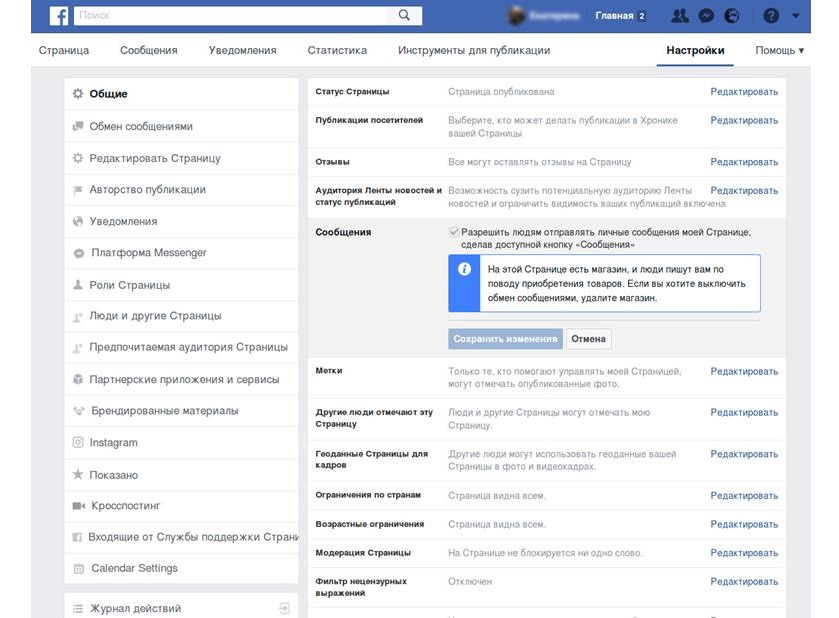839x618 pixels.
Task: Click into the Поиск search field
Action: click(230, 16)
